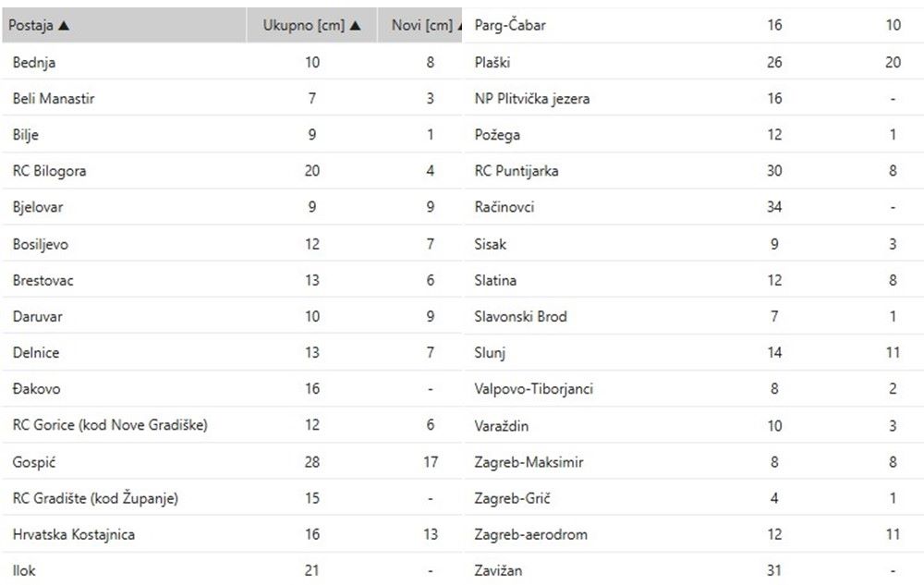The image size is (924, 585).
Task: Sort table by Novi [cm] column
Action: coord(420,26)
